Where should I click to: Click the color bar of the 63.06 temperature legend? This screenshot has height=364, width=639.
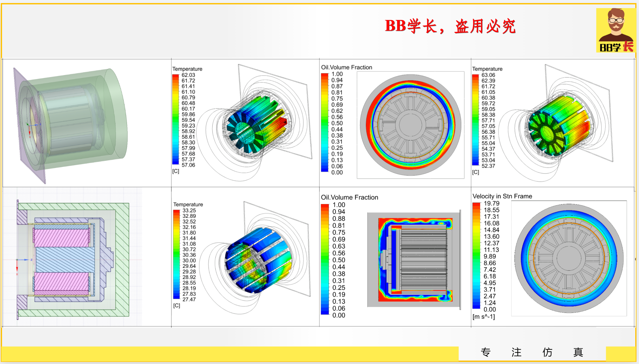pyautogui.click(x=475, y=120)
